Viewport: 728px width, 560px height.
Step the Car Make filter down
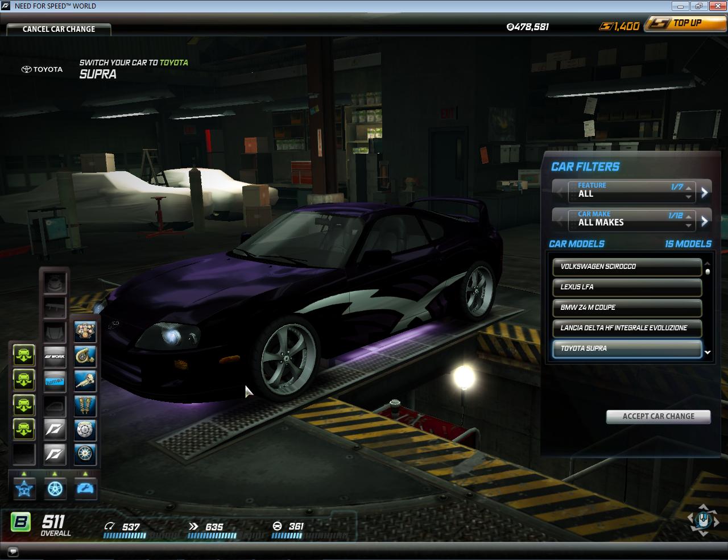pos(689,225)
